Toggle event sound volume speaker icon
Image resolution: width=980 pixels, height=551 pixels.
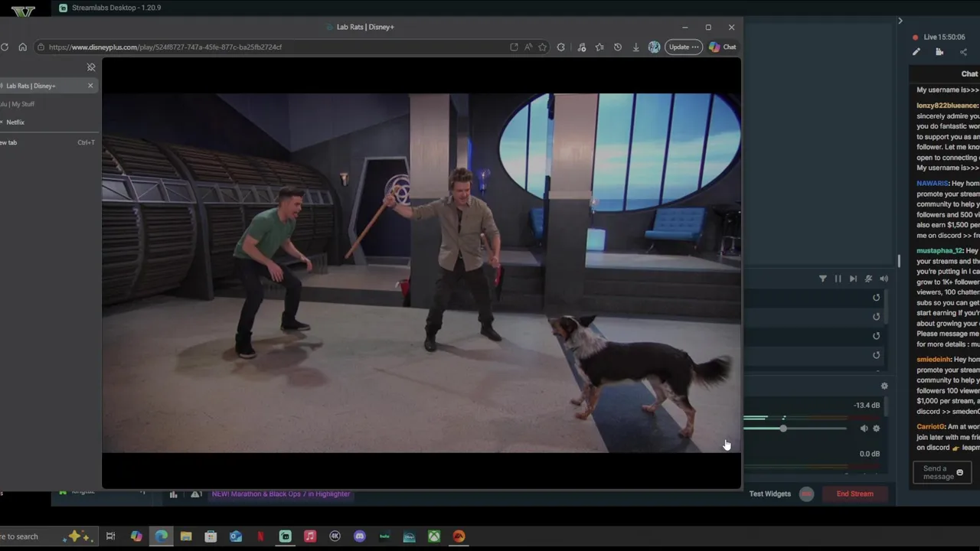click(x=884, y=279)
